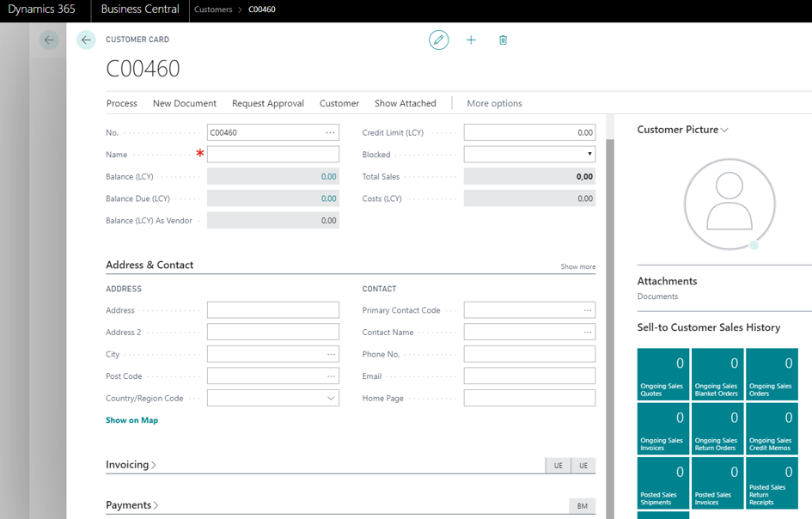
Task: Click the BM summary value on Payments
Action: [582, 505]
